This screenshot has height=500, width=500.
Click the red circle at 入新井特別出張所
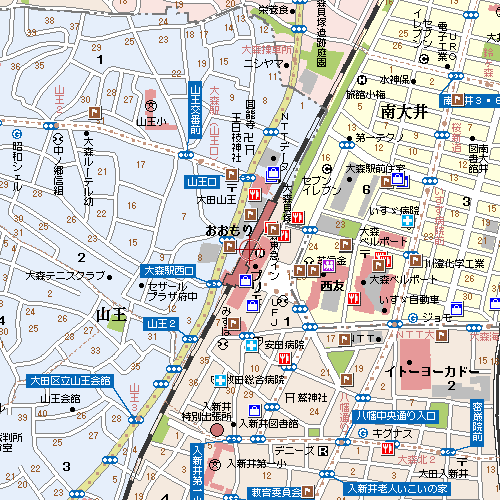pyautogui.click(x=217, y=430)
